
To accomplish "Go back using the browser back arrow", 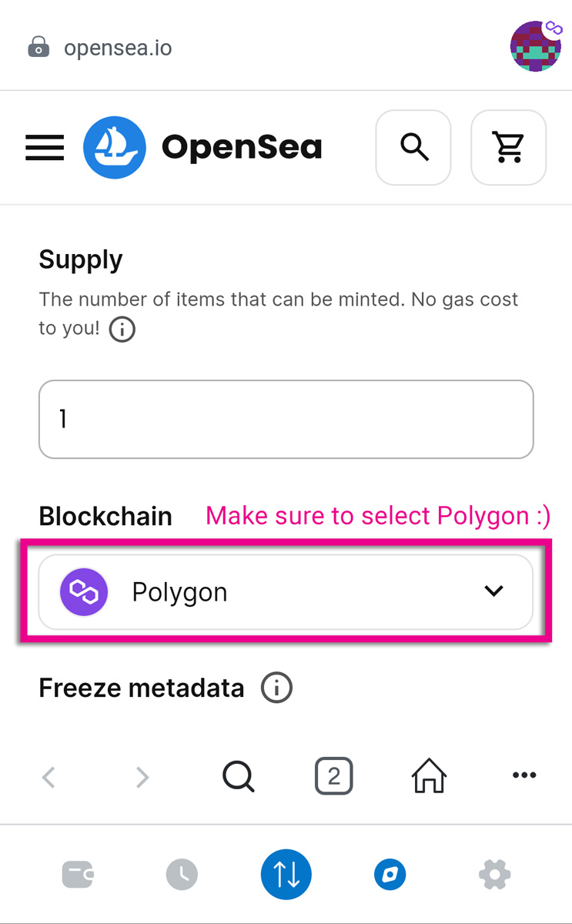I will (48, 776).
